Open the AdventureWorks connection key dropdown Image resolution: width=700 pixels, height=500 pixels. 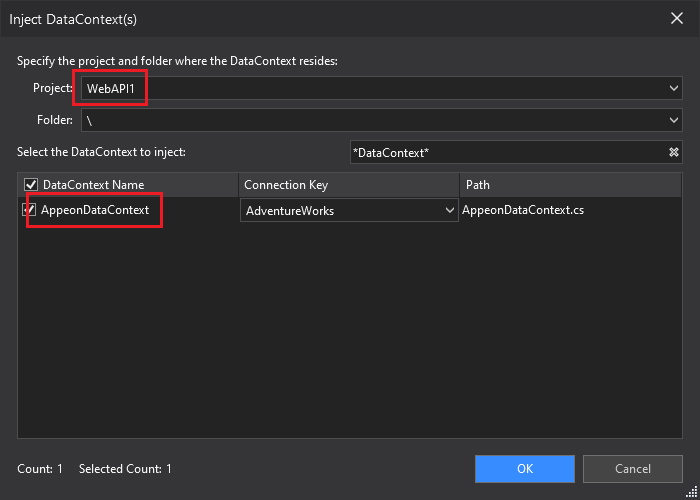tap(449, 211)
